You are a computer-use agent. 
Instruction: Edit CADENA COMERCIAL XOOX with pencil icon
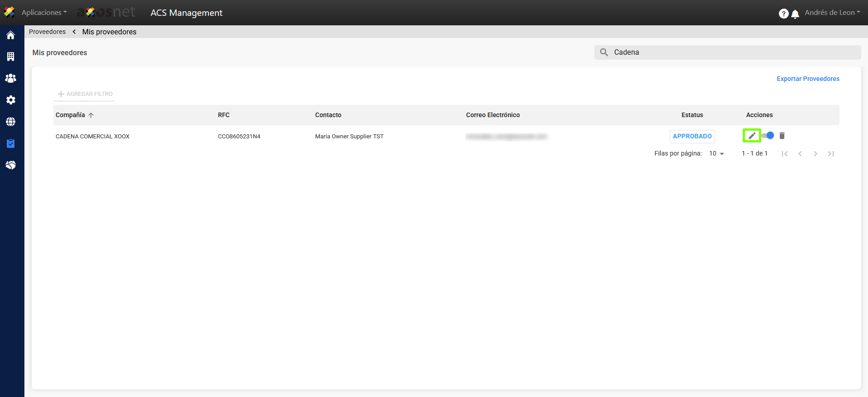click(752, 136)
